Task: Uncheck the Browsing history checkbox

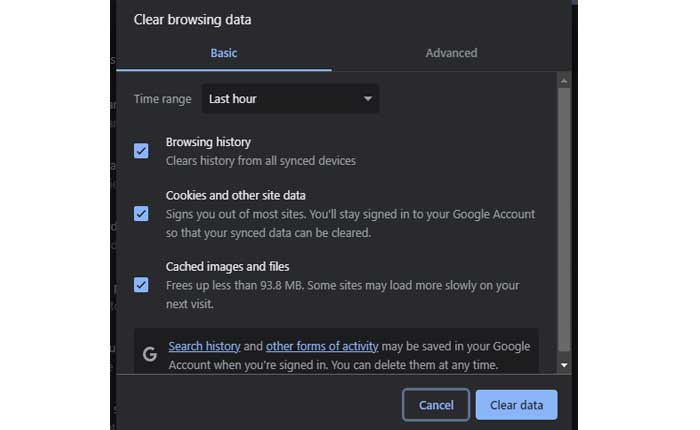Action: point(141,151)
